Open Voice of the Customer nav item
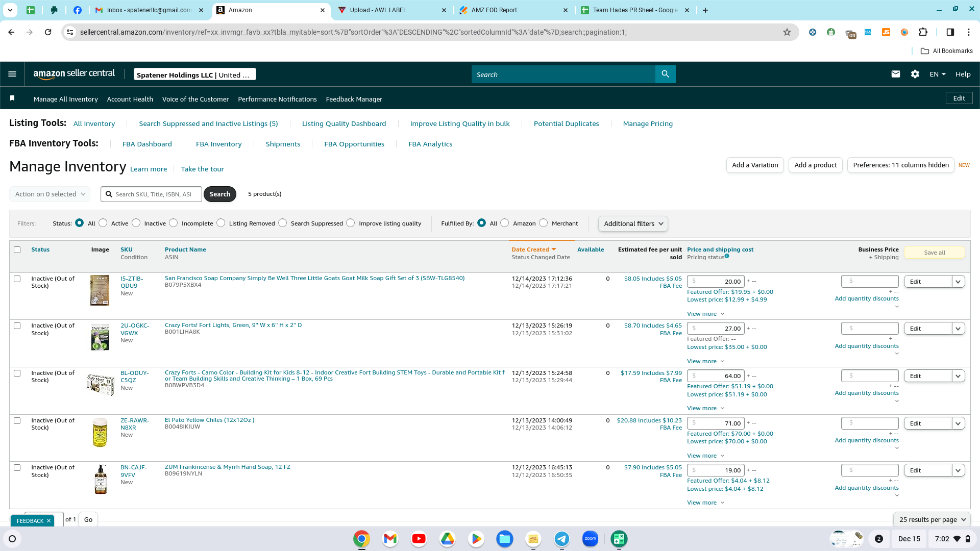 pyautogui.click(x=195, y=99)
